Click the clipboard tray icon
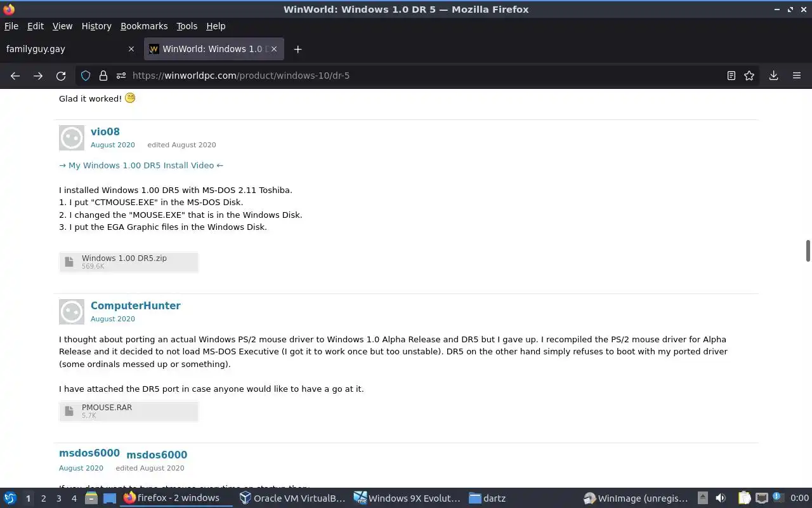812x508 pixels. tap(744, 498)
